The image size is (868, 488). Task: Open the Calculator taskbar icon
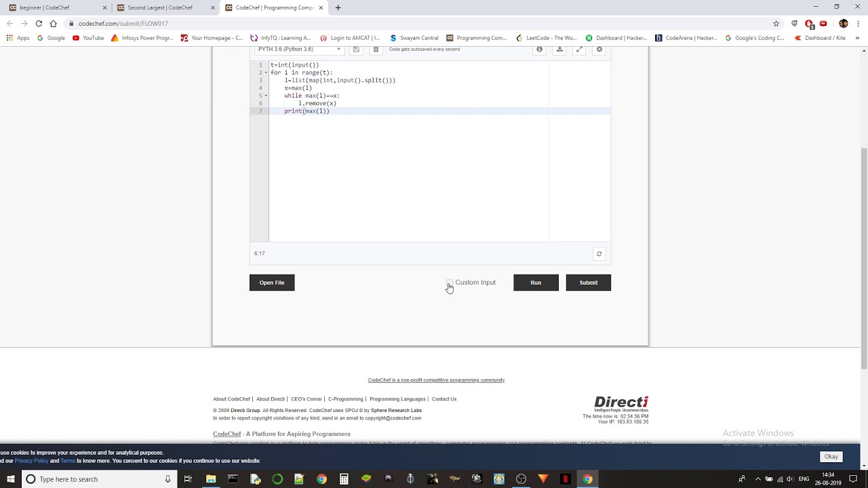pos(344,479)
